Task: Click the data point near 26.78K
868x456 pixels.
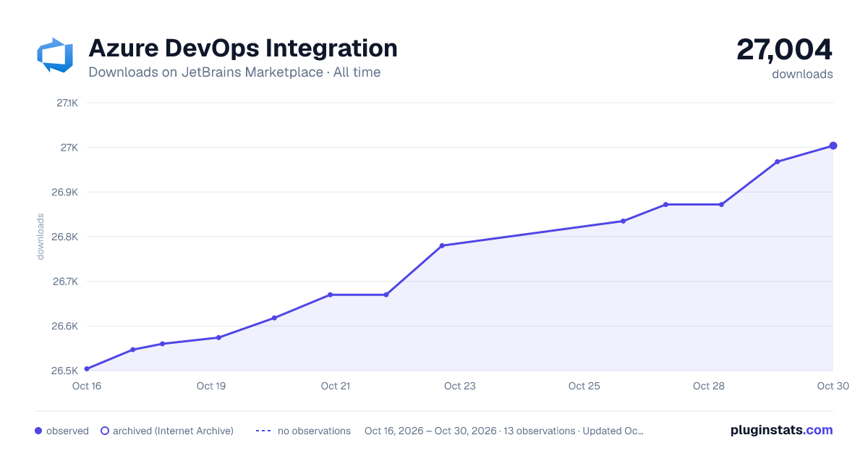Action: pyautogui.click(x=442, y=245)
